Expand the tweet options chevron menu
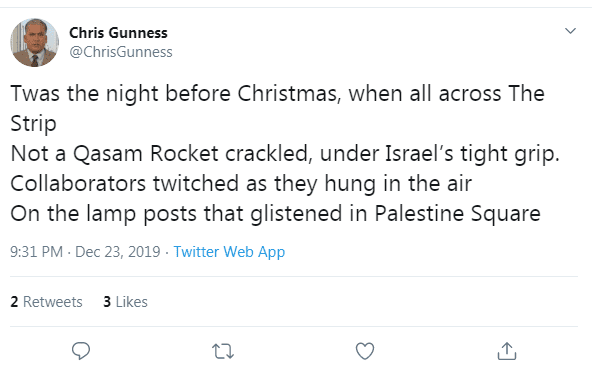The height and width of the screenshot is (370, 592). click(x=570, y=31)
